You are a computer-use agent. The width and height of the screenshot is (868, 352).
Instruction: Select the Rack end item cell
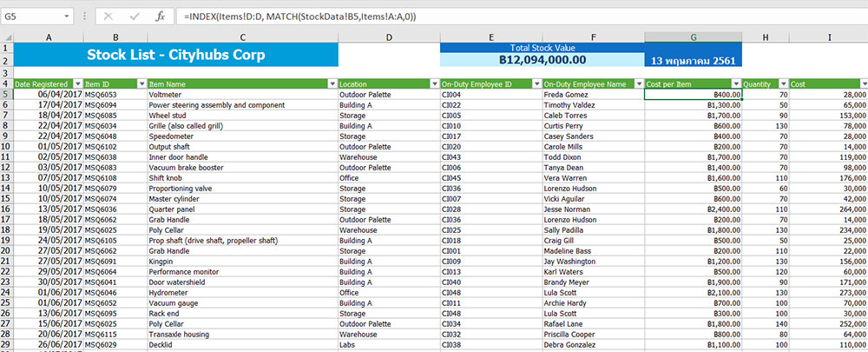pyautogui.click(x=242, y=313)
